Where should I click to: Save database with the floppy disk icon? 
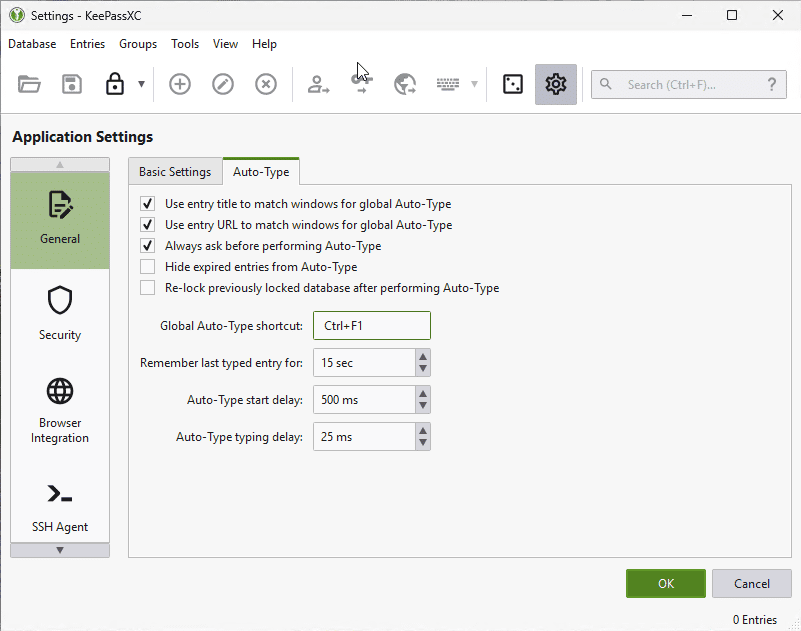pyautogui.click(x=72, y=84)
